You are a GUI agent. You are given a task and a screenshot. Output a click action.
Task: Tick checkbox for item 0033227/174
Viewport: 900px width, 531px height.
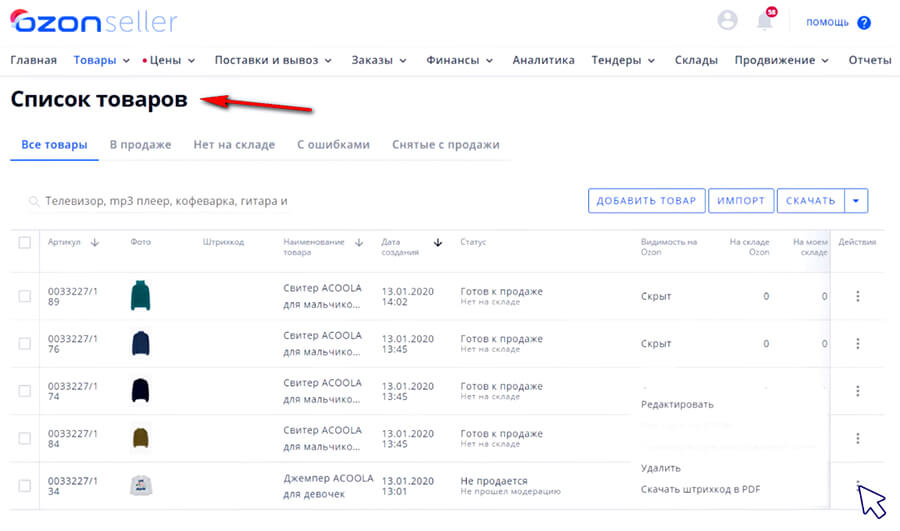click(25, 390)
